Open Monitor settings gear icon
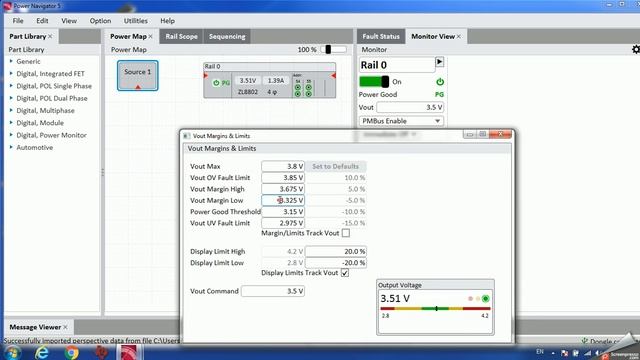This screenshot has width=640, height=360. tap(636, 49)
